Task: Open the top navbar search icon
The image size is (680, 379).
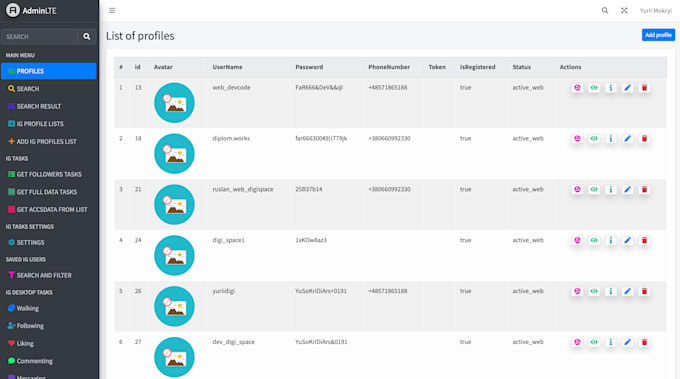Action: [605, 10]
